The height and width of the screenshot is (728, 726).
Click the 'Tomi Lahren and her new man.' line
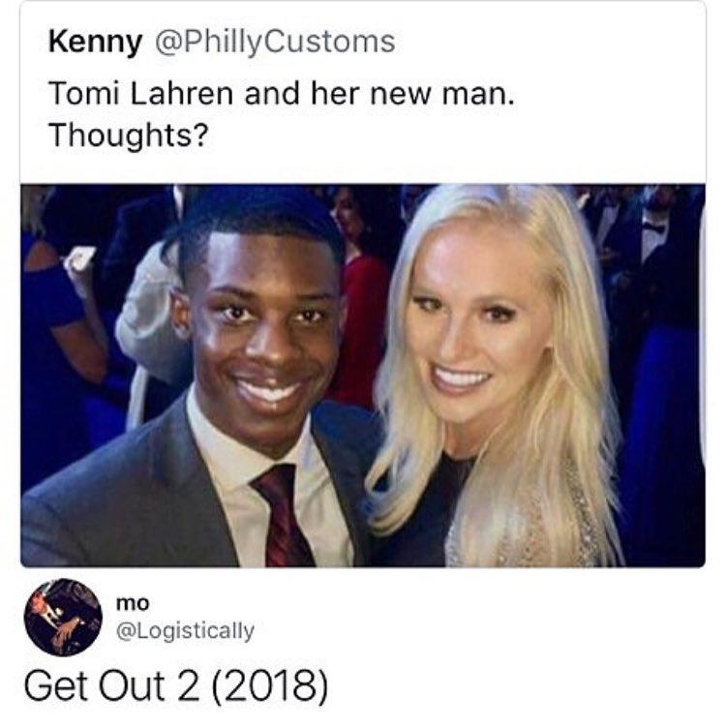click(282, 93)
